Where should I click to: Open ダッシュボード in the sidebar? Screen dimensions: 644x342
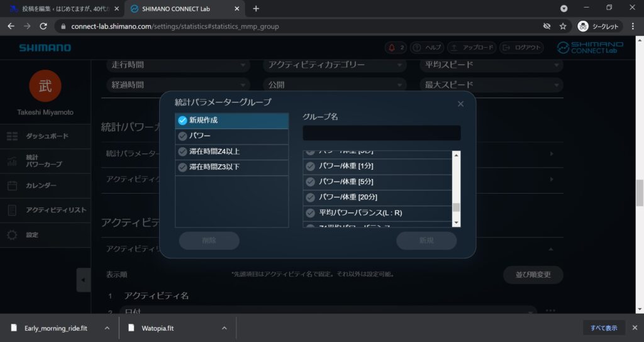coord(47,136)
